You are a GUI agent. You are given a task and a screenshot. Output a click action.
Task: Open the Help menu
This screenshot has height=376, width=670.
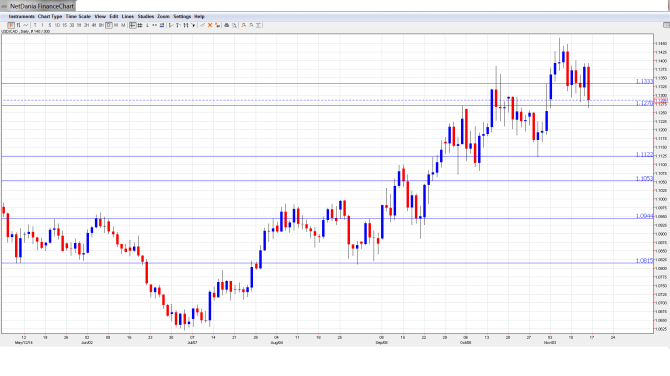199,16
